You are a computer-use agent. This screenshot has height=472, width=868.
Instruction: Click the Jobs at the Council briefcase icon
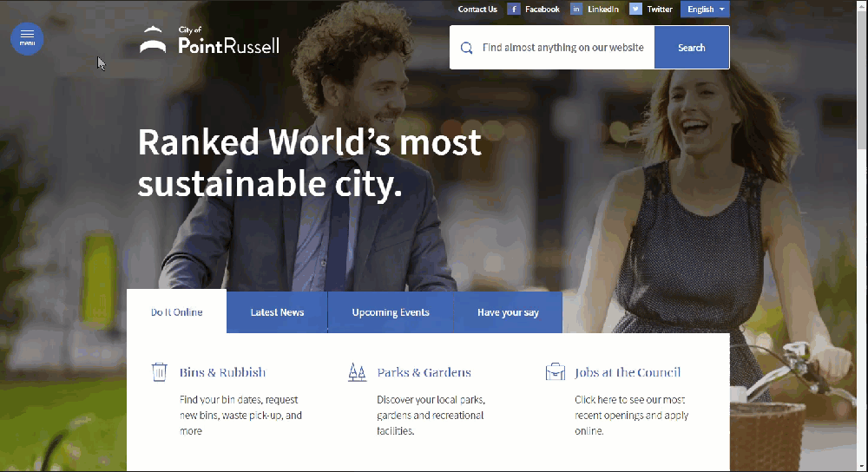[x=555, y=372]
